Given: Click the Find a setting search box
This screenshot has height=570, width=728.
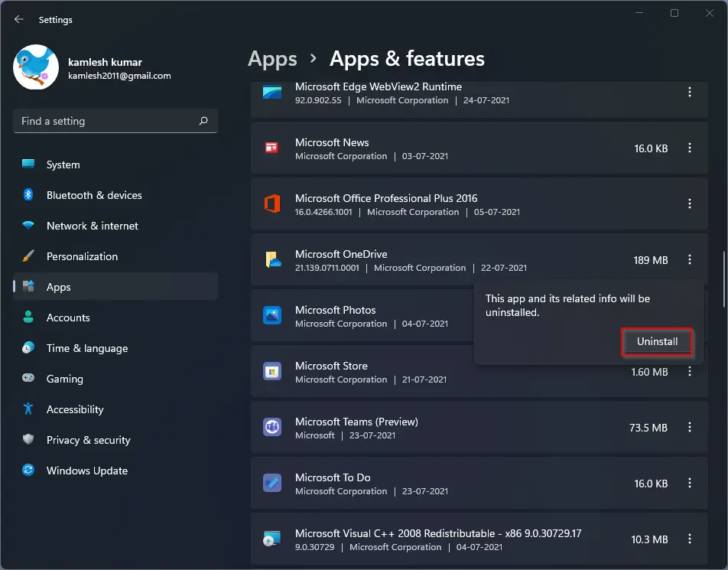Looking at the screenshot, I should (115, 121).
